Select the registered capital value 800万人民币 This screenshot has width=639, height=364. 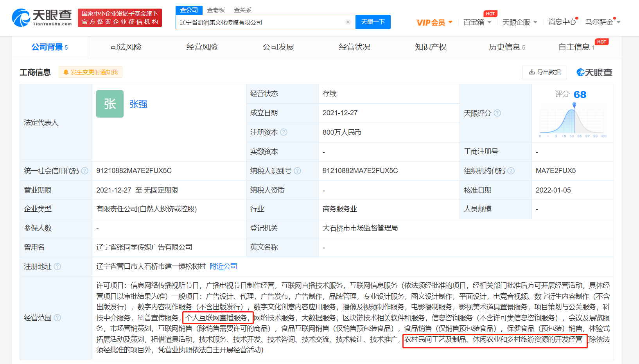[x=342, y=132]
